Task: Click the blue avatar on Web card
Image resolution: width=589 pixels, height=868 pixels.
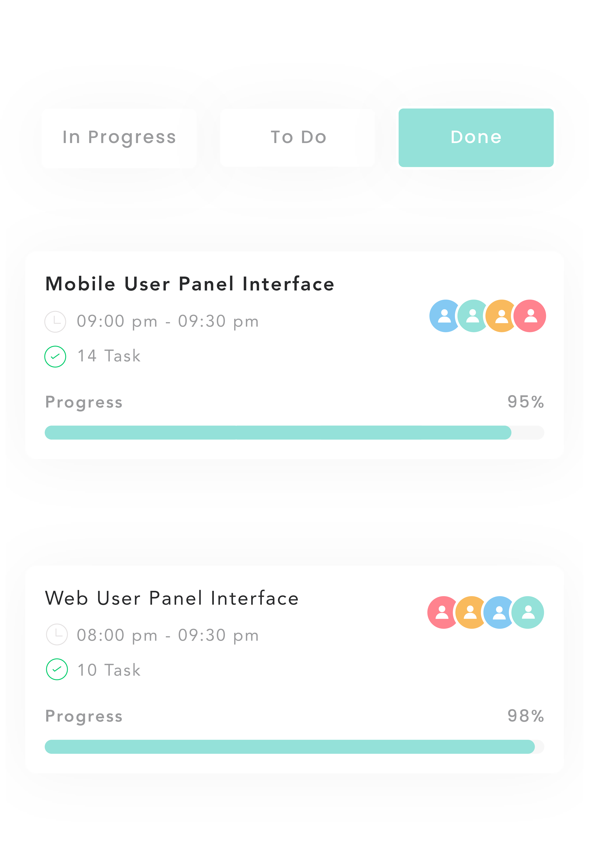Action: (499, 613)
